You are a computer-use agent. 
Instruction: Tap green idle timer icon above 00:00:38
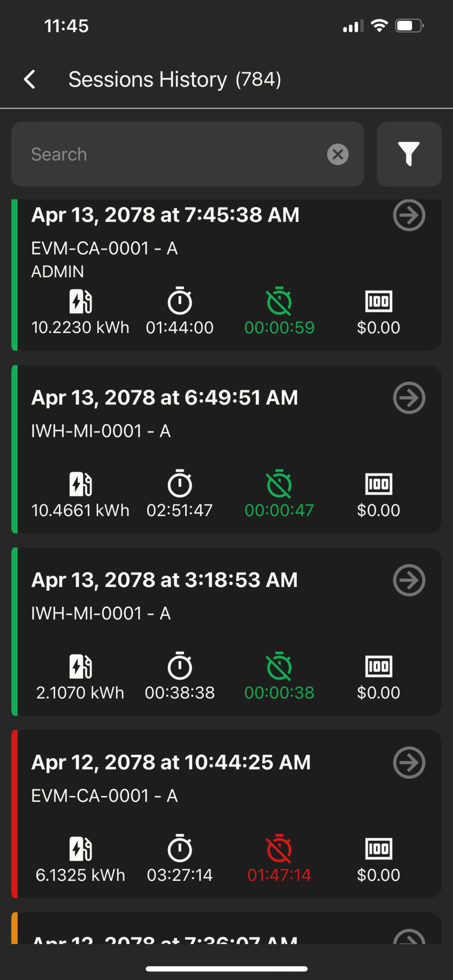pos(279,666)
